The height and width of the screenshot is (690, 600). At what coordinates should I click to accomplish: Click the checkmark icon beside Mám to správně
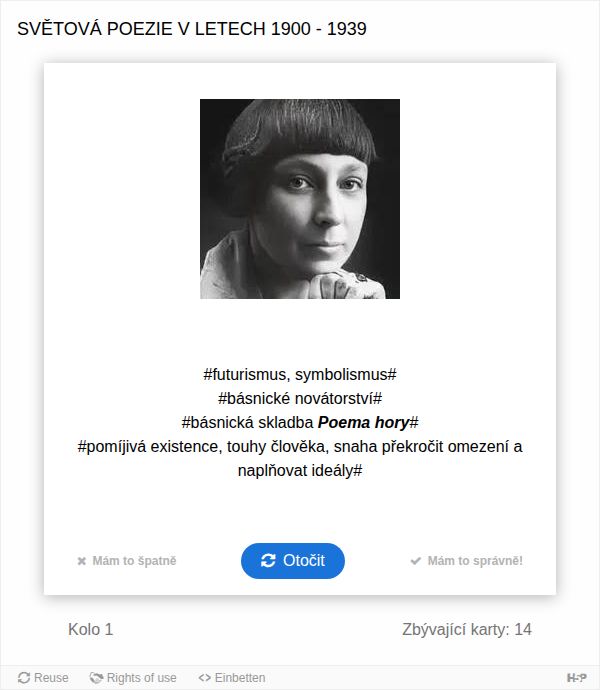pos(416,561)
